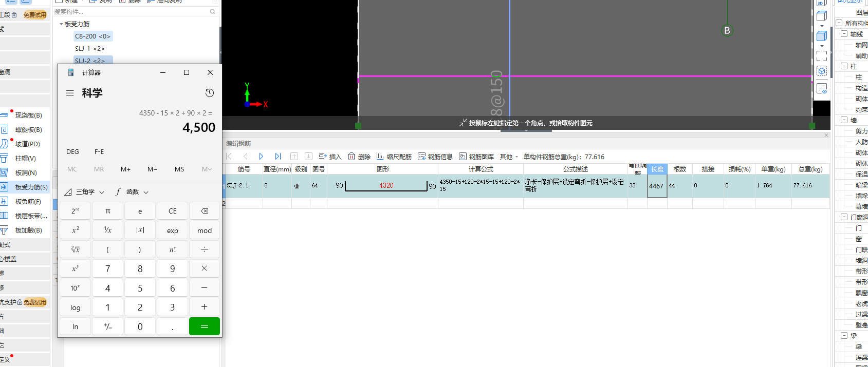This screenshot has width=868, height=367.
Task: Select the length cell showing 4467
Action: [657, 186]
